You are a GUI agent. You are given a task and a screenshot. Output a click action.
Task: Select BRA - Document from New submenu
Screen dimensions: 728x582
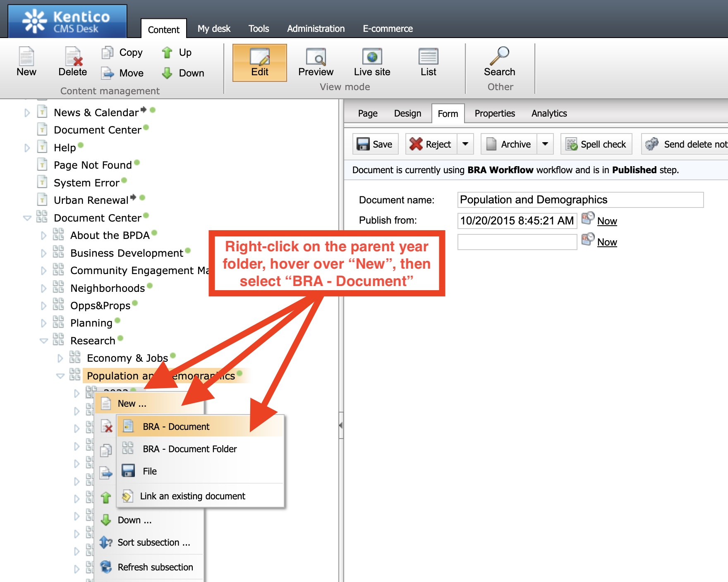point(176,427)
